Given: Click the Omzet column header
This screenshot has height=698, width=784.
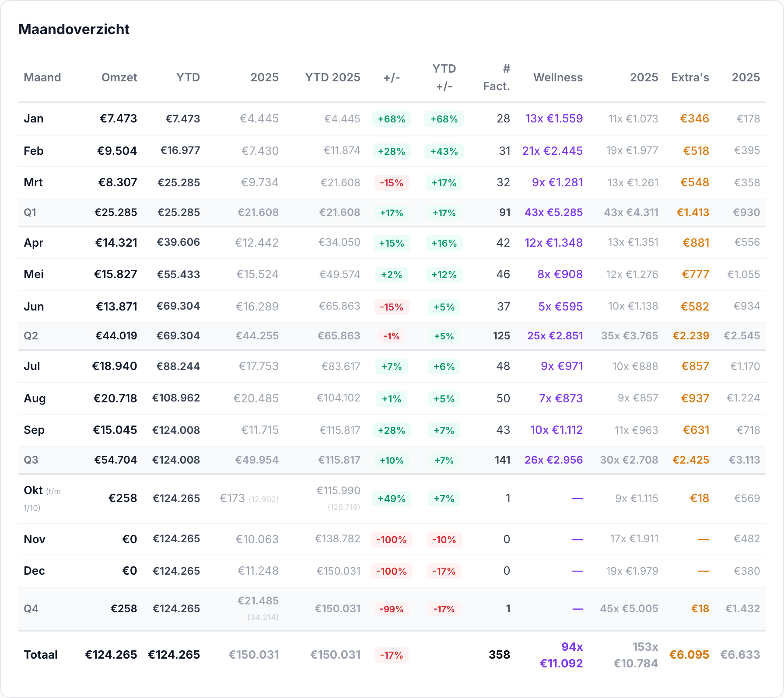Looking at the screenshot, I should (119, 77).
